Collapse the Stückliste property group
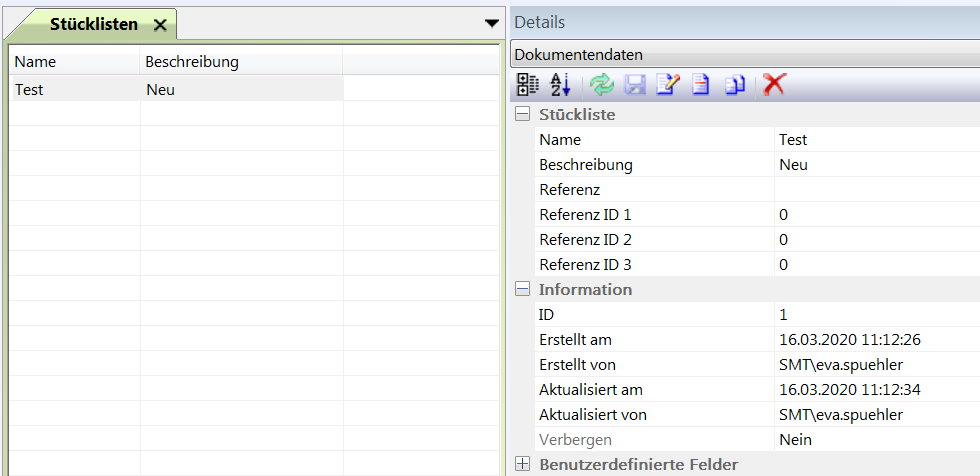This screenshot has width=980, height=476. pos(522,115)
